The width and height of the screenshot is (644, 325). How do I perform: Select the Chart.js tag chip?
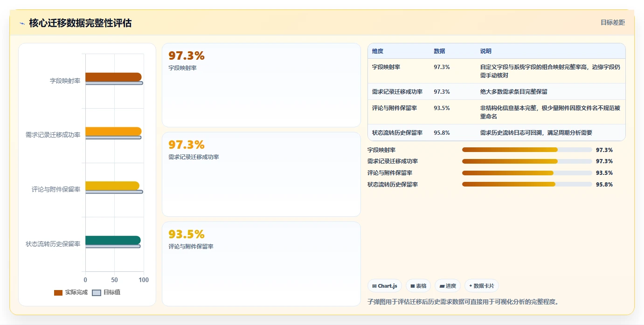[x=385, y=286]
